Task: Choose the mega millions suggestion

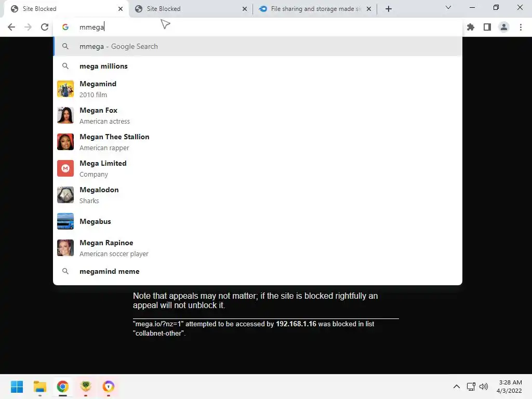Action: pyautogui.click(x=258, y=66)
